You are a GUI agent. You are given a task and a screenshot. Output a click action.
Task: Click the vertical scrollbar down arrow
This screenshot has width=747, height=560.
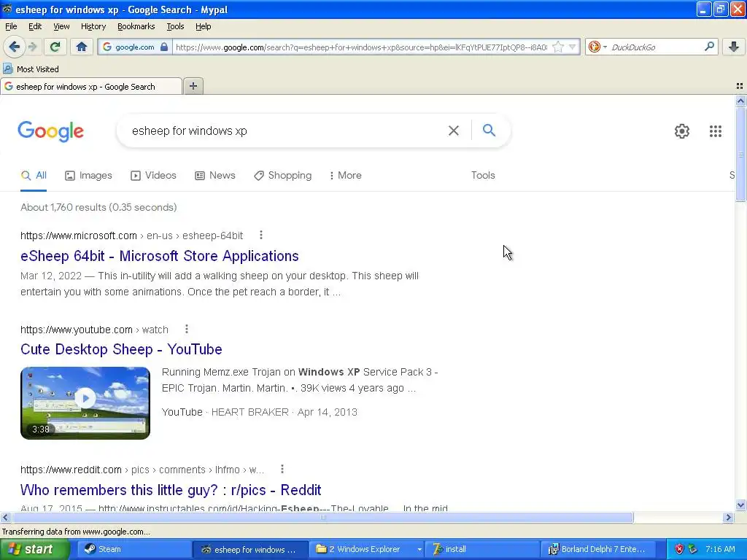coord(740,505)
